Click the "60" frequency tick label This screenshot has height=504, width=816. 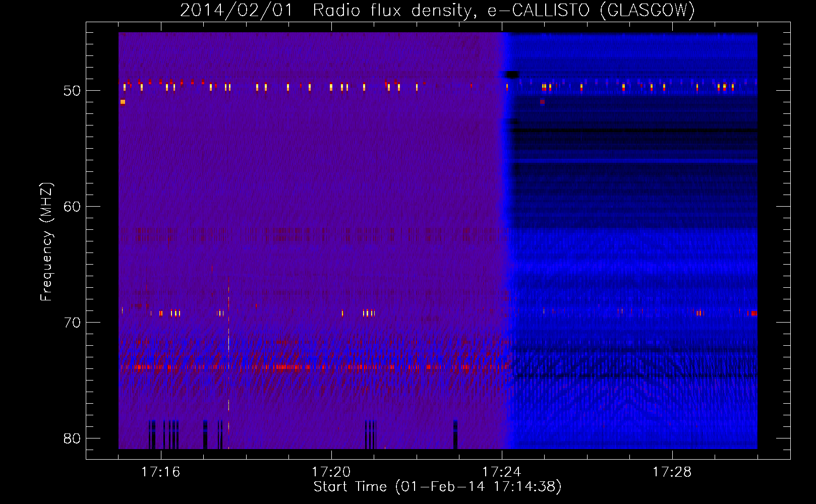[72, 207]
